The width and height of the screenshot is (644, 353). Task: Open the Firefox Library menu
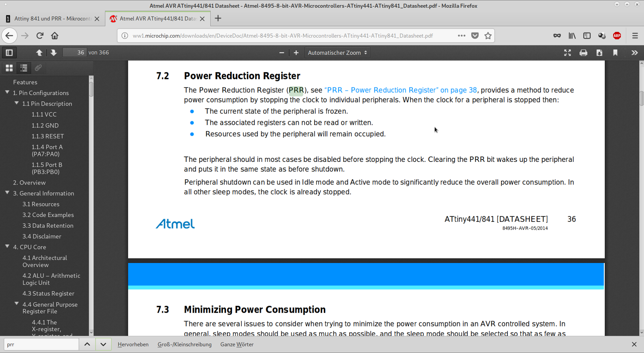(572, 36)
